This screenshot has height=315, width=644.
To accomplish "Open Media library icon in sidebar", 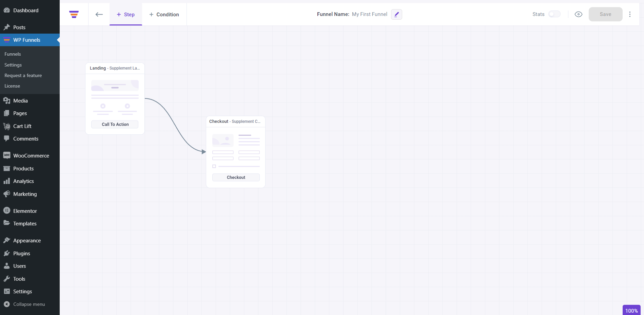I will pyautogui.click(x=7, y=100).
